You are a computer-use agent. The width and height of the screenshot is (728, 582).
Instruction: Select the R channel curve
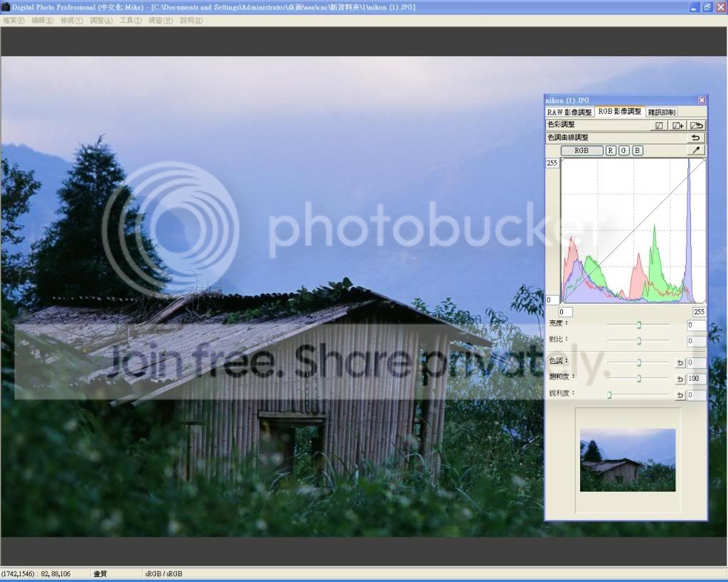point(611,150)
